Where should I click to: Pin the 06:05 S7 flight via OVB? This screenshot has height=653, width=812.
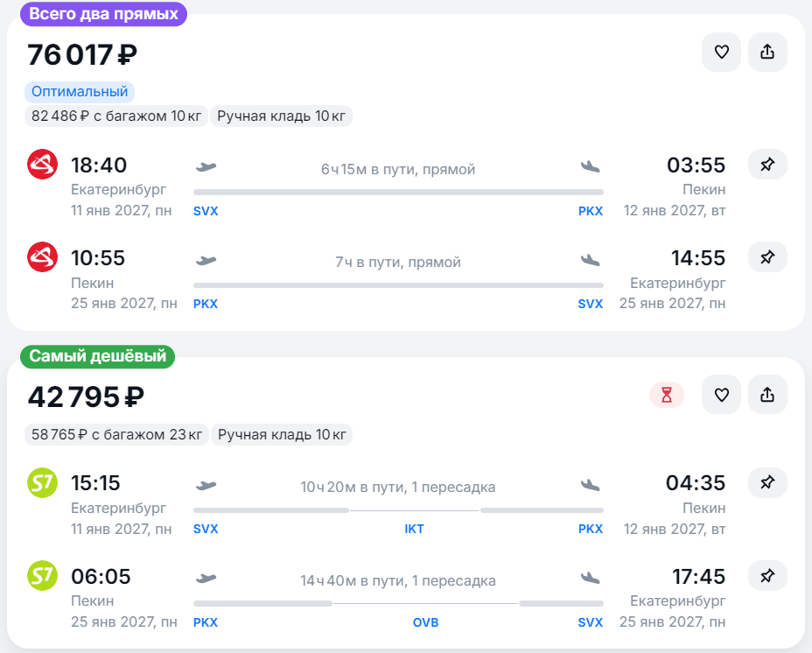pyautogui.click(x=767, y=576)
